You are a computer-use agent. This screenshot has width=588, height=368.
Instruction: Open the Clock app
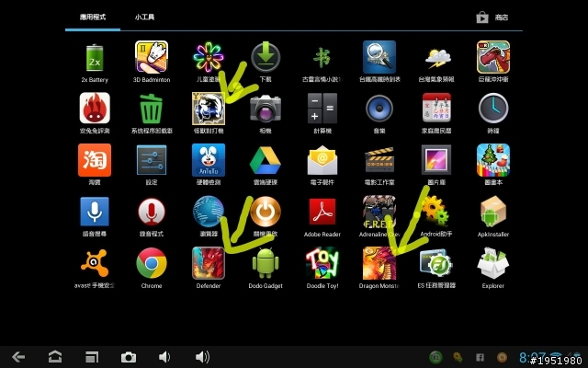click(493, 109)
